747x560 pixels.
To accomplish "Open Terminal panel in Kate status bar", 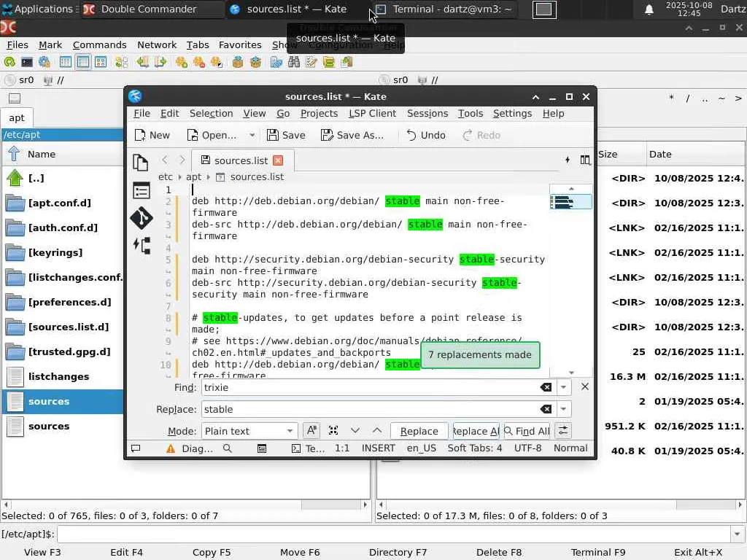I will click(308, 448).
